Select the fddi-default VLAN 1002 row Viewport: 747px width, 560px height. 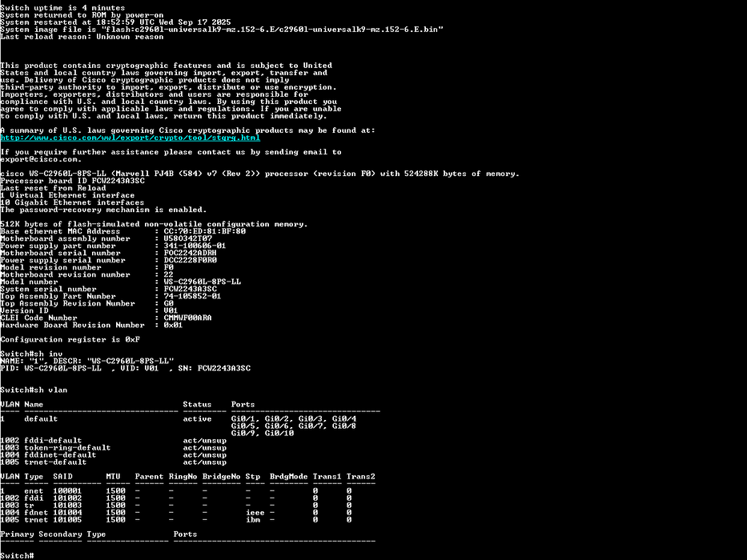[114, 441]
